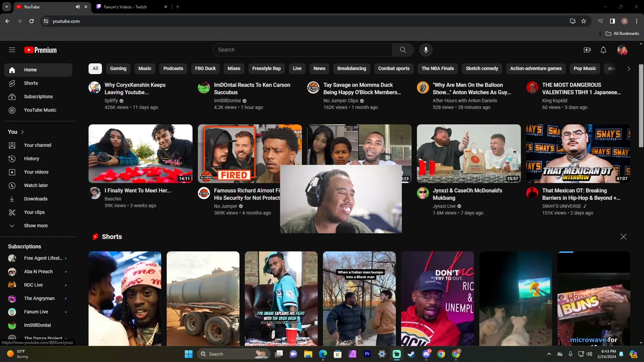The height and width of the screenshot is (362, 644).
Task: Open Steam from the taskbar
Action: [x=411, y=354]
